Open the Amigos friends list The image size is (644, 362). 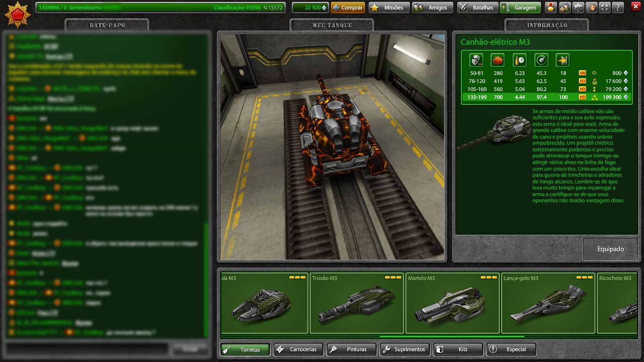(x=432, y=8)
